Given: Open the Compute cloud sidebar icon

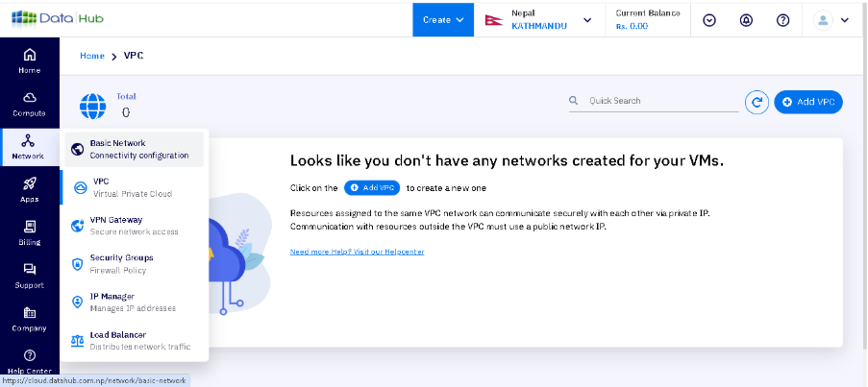Looking at the screenshot, I should 29,103.
